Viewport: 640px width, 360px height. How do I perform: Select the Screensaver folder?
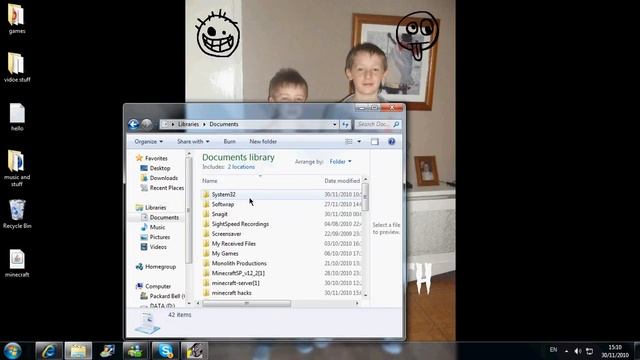[x=226, y=234]
